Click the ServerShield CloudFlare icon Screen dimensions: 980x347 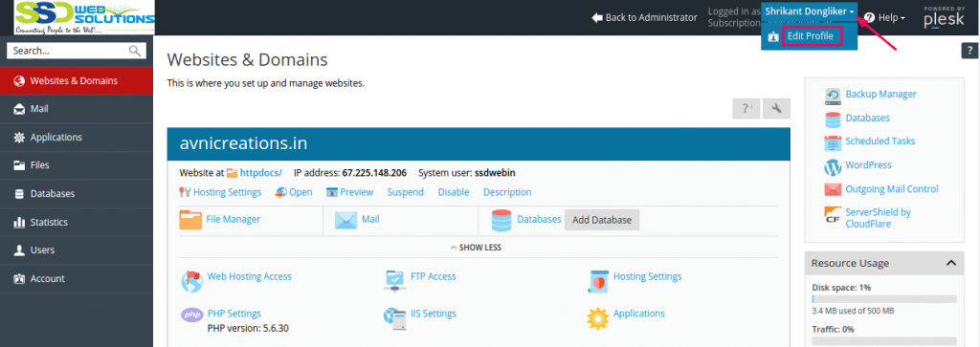point(834,215)
